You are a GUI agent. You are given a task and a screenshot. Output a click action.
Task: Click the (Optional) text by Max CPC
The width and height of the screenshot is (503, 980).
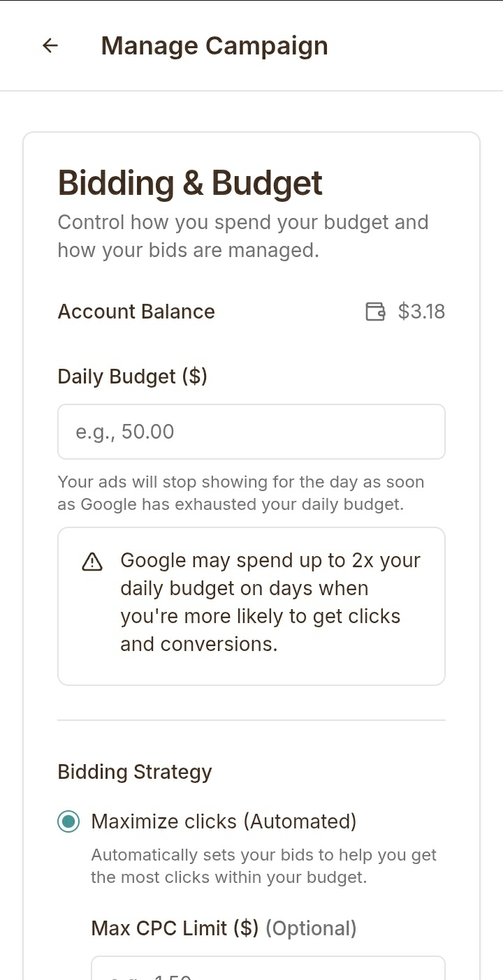(x=311, y=928)
